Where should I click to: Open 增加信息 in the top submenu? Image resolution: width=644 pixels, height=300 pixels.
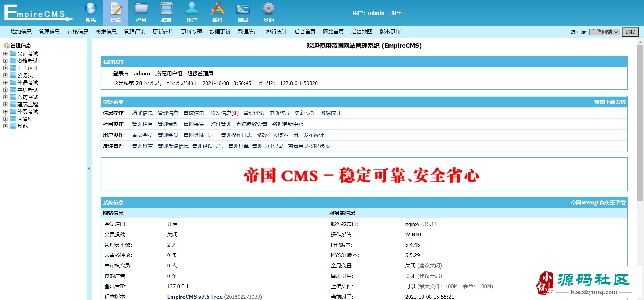21,32
